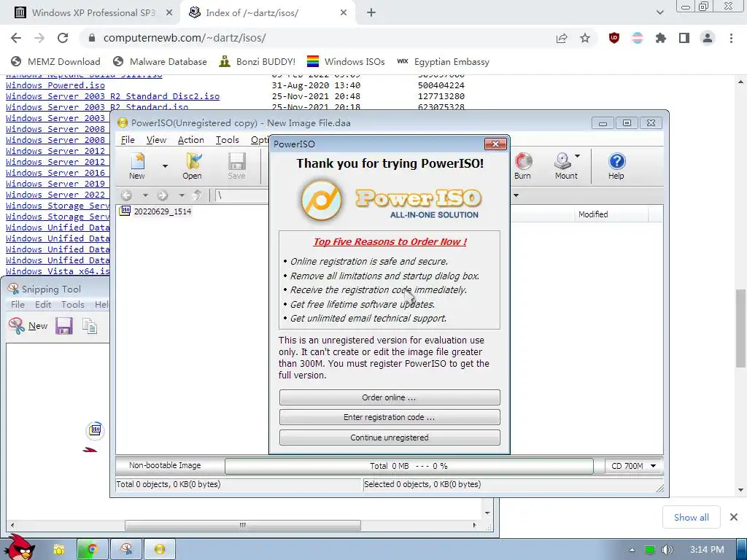The height and width of the screenshot is (560, 747).
Task: Open the dropdown arrow beside New
Action: coord(165,166)
